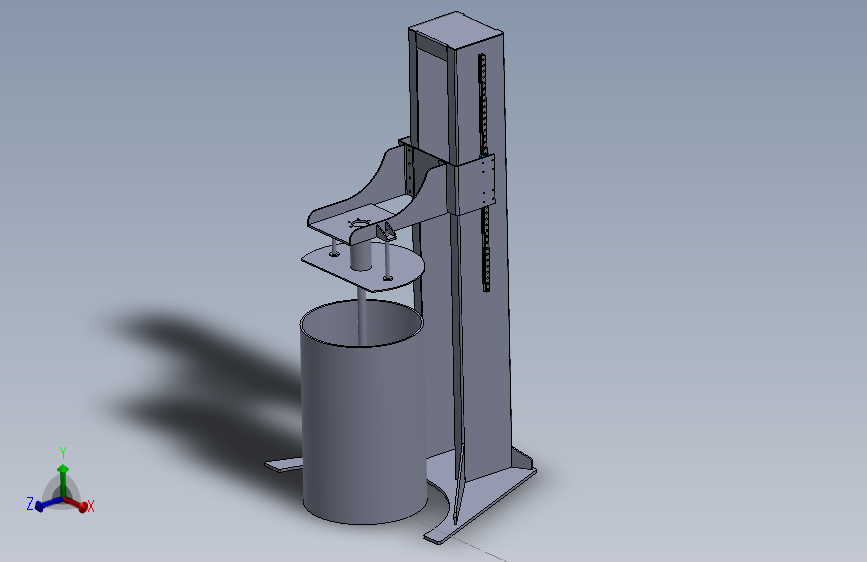Select the large cylindrical tank body

364,426
